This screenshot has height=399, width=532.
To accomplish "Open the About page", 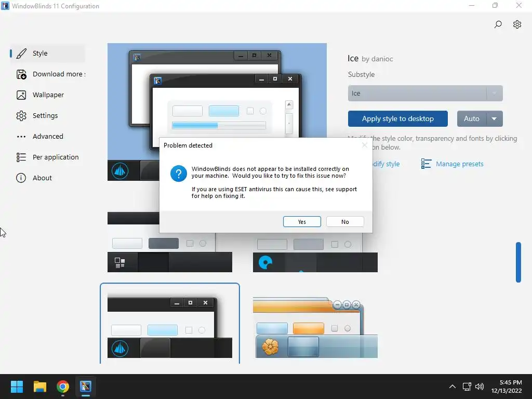I will 47,178.
